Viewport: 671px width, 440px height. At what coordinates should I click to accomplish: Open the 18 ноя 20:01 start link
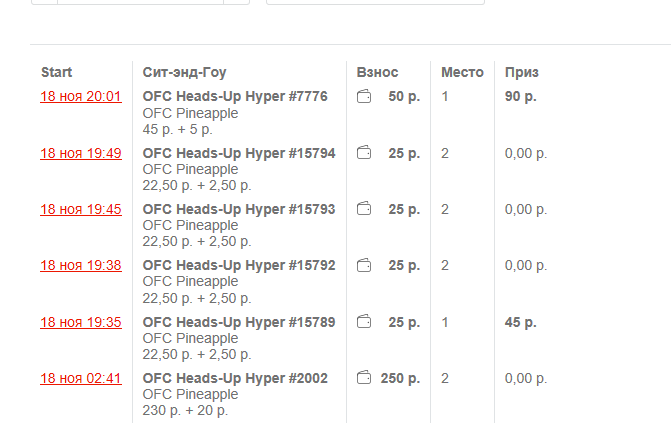81,97
